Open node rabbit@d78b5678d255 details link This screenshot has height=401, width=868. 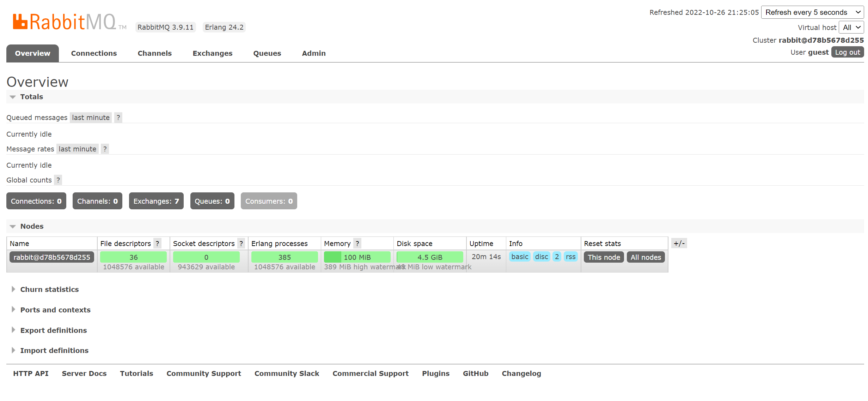click(x=52, y=257)
